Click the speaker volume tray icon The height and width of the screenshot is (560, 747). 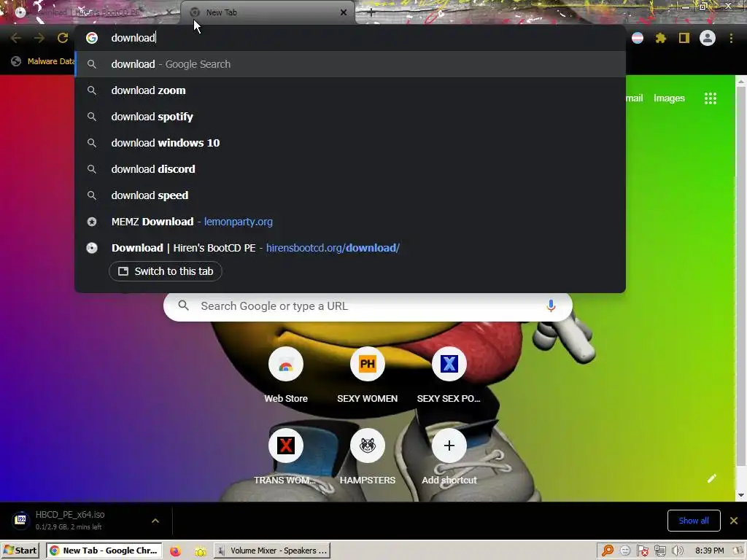(x=678, y=551)
